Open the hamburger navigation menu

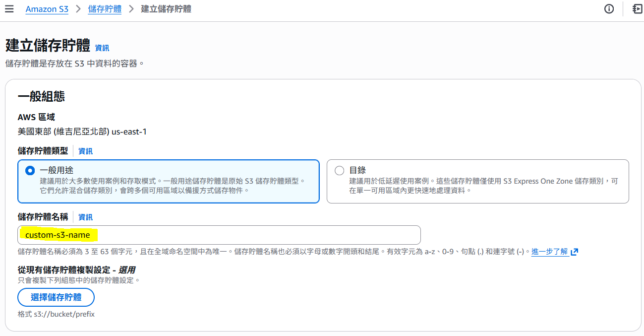coord(9,9)
